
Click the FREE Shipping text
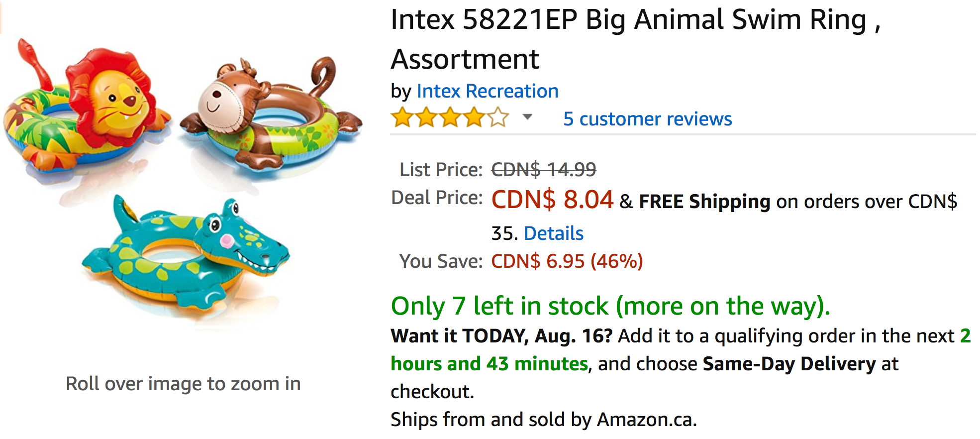click(x=704, y=202)
